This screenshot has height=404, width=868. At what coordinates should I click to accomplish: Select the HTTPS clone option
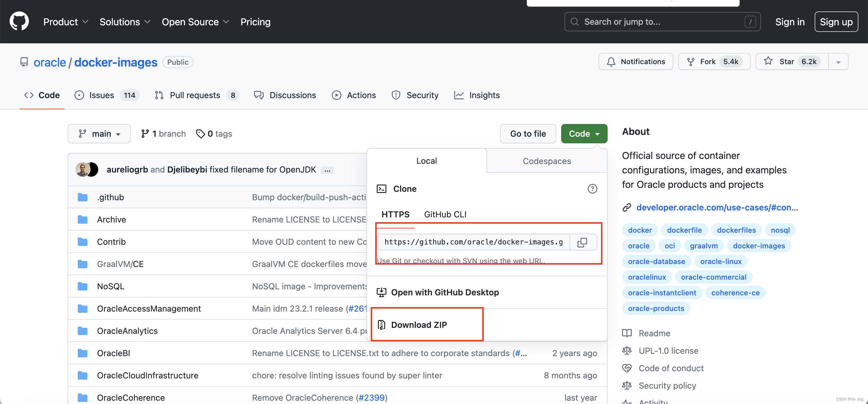395,214
